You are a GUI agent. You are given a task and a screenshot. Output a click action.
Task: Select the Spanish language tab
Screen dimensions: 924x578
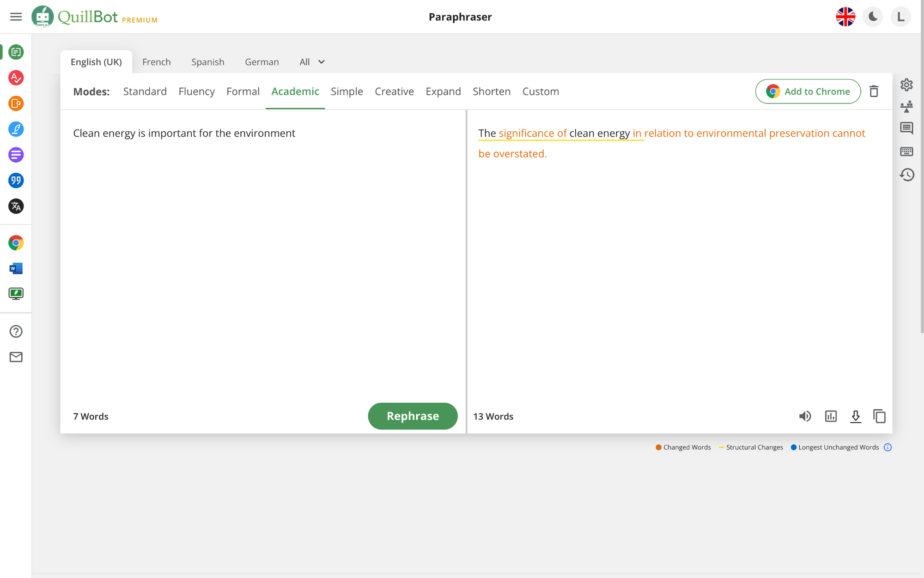[x=208, y=62]
